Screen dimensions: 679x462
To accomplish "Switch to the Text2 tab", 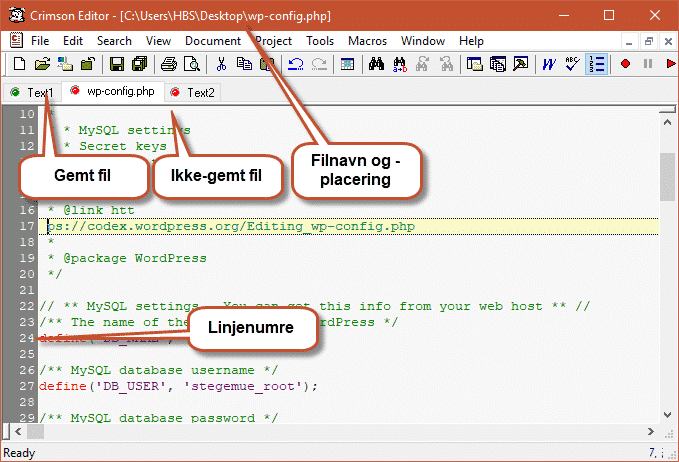I will pyautogui.click(x=193, y=92).
